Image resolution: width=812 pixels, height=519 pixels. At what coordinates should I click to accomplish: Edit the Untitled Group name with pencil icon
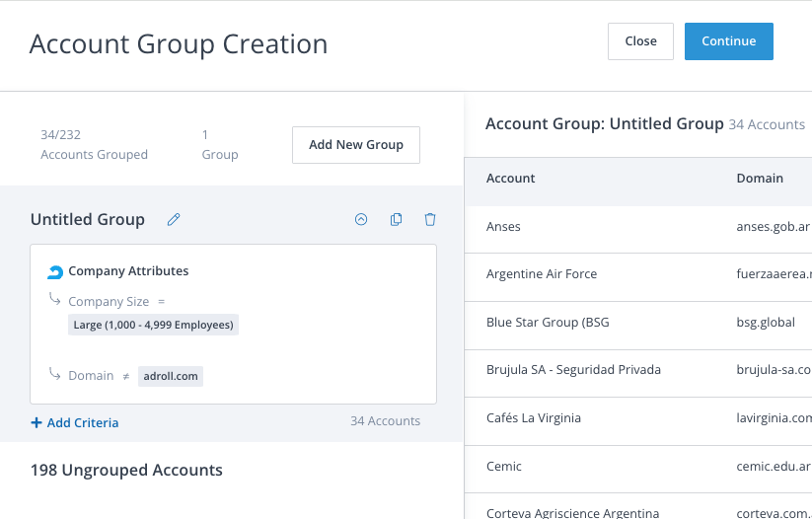(x=174, y=220)
